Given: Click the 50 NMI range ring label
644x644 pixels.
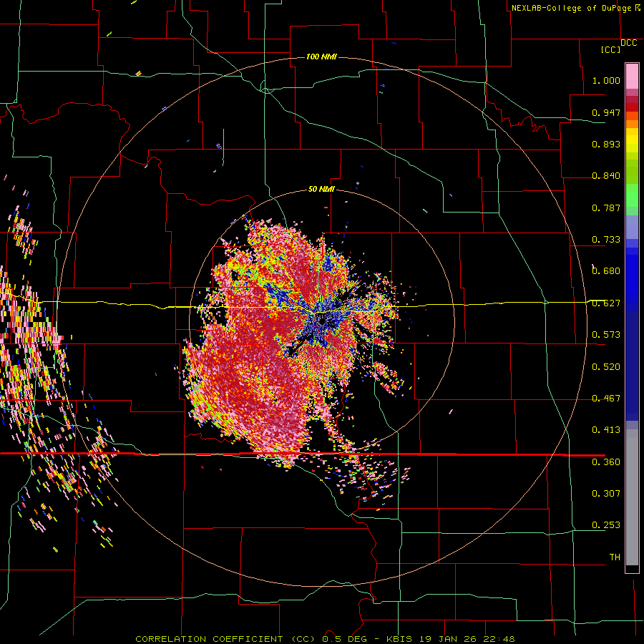Looking at the screenshot, I should [x=321, y=189].
